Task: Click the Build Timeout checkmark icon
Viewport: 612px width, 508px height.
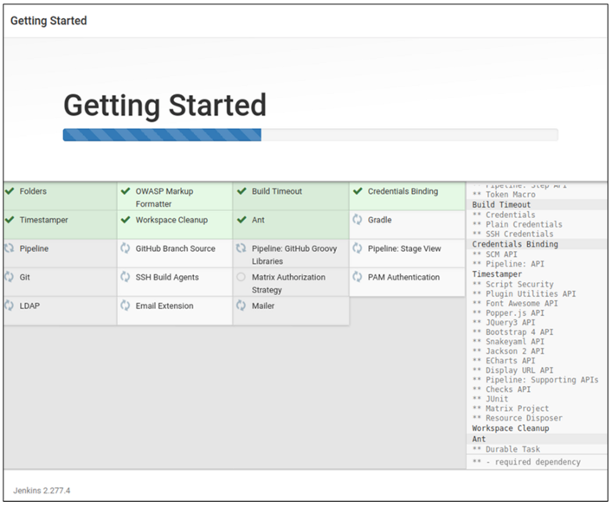Action: point(242,191)
